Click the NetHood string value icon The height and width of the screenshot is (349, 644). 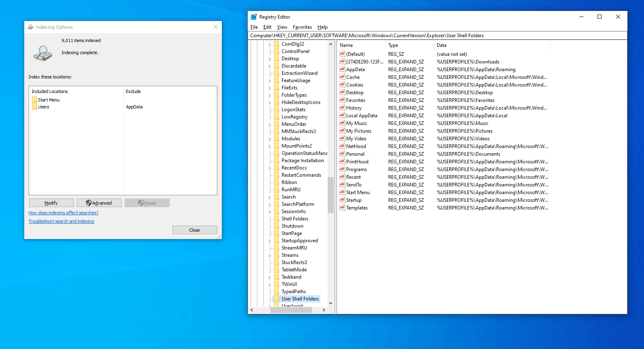click(x=342, y=146)
